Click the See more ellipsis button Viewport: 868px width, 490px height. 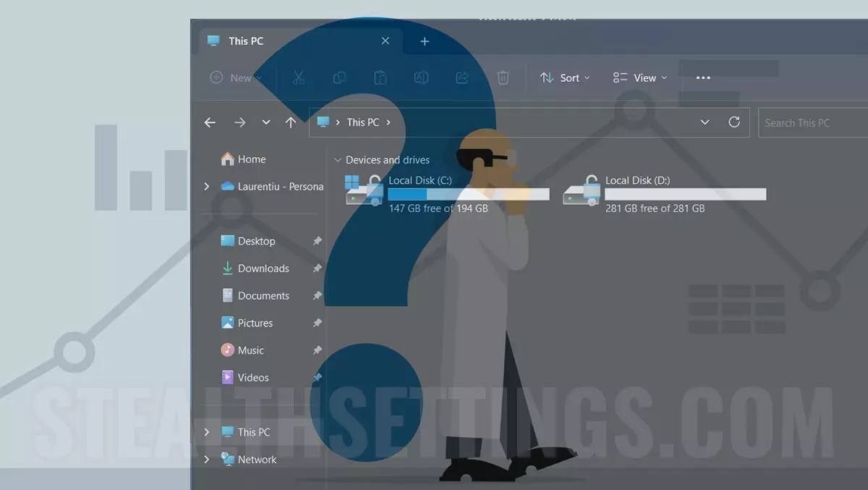pos(702,77)
